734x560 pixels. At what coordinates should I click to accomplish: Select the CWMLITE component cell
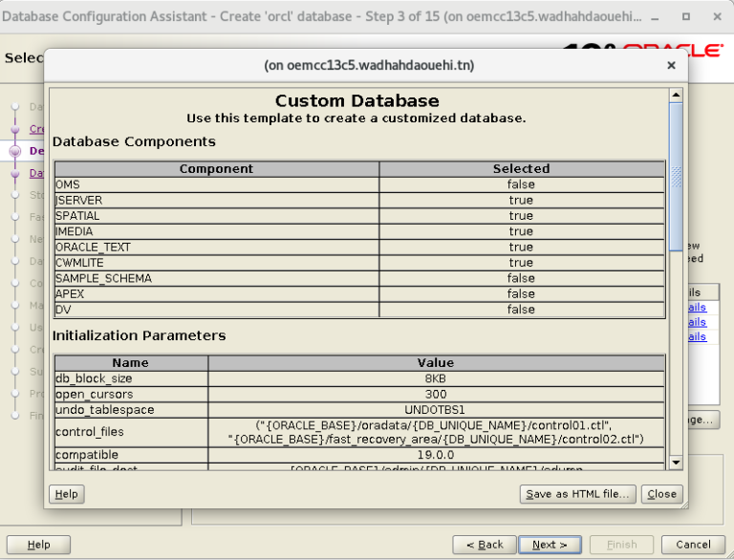pos(217,263)
